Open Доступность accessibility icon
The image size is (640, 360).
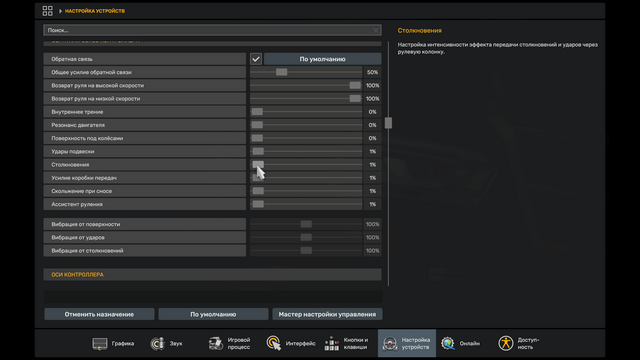(x=505, y=344)
